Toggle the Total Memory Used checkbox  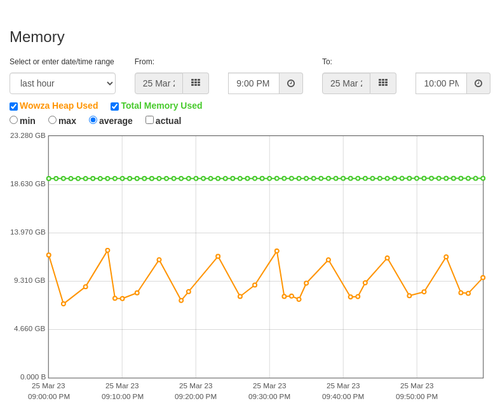point(115,106)
